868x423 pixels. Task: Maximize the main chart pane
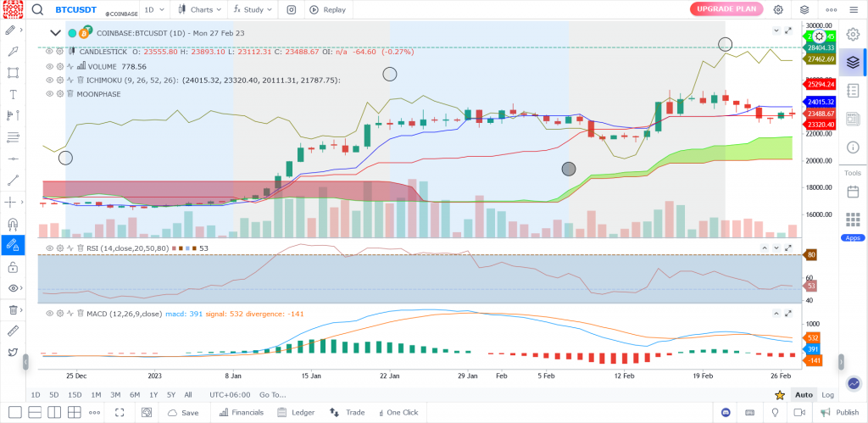click(789, 31)
